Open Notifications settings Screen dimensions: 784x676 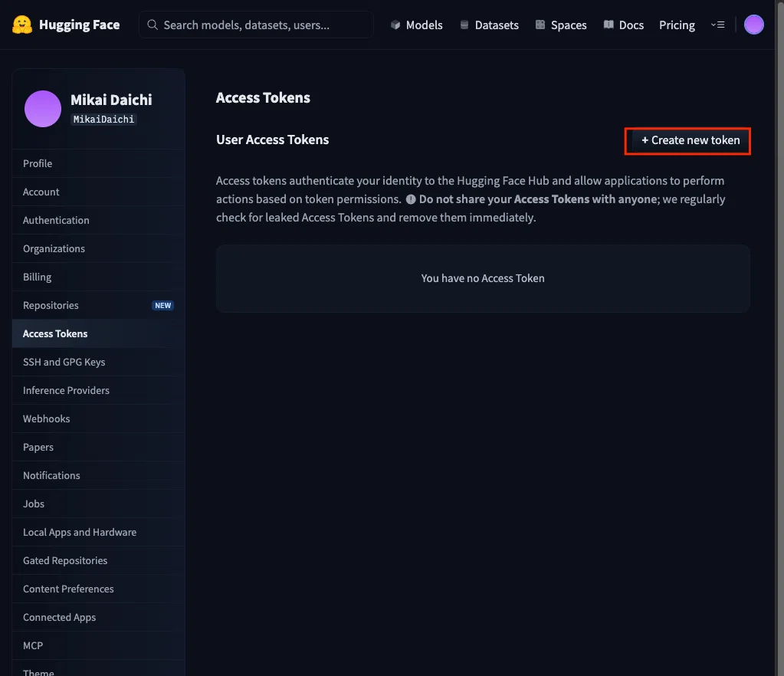[99, 475]
